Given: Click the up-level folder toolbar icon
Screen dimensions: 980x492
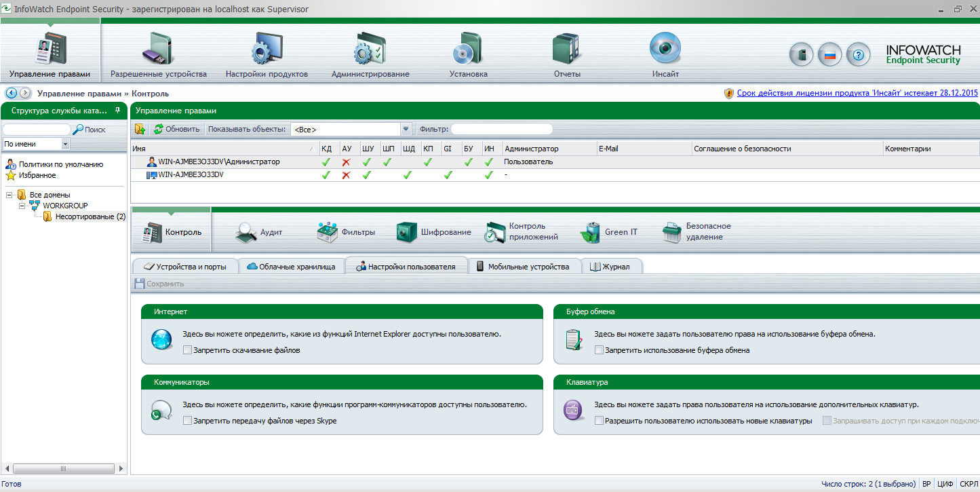Looking at the screenshot, I should point(140,129).
